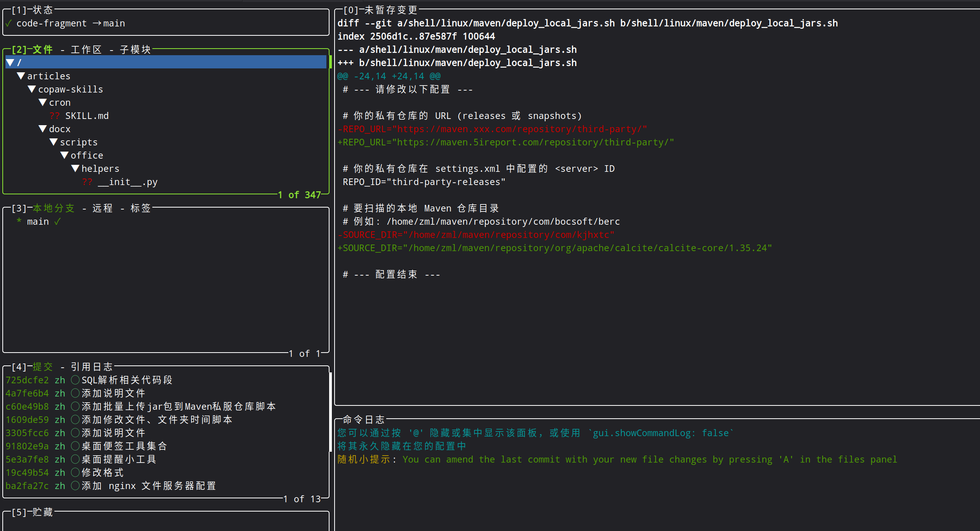
Task: Click untracked '??' marker beside __init__.py
Action: click(x=87, y=182)
